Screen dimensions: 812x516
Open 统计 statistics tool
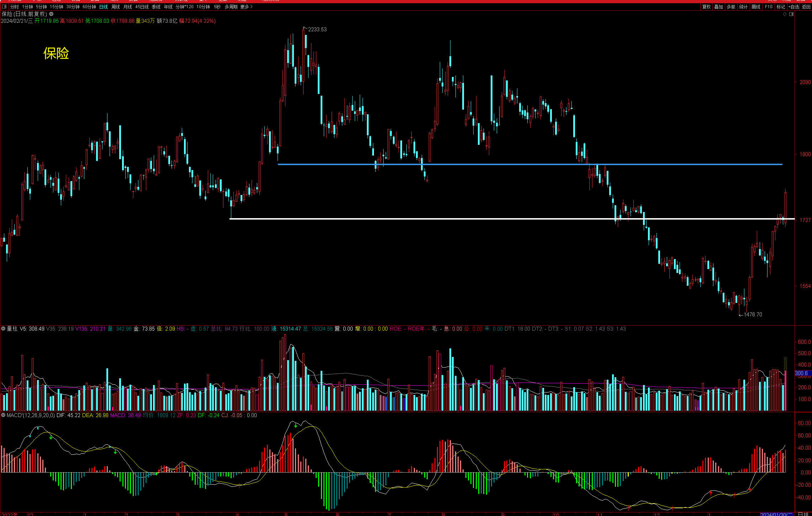tap(743, 7)
